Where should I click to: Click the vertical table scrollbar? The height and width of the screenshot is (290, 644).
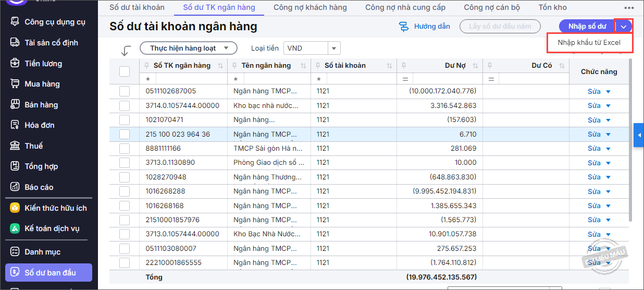tap(630, 141)
